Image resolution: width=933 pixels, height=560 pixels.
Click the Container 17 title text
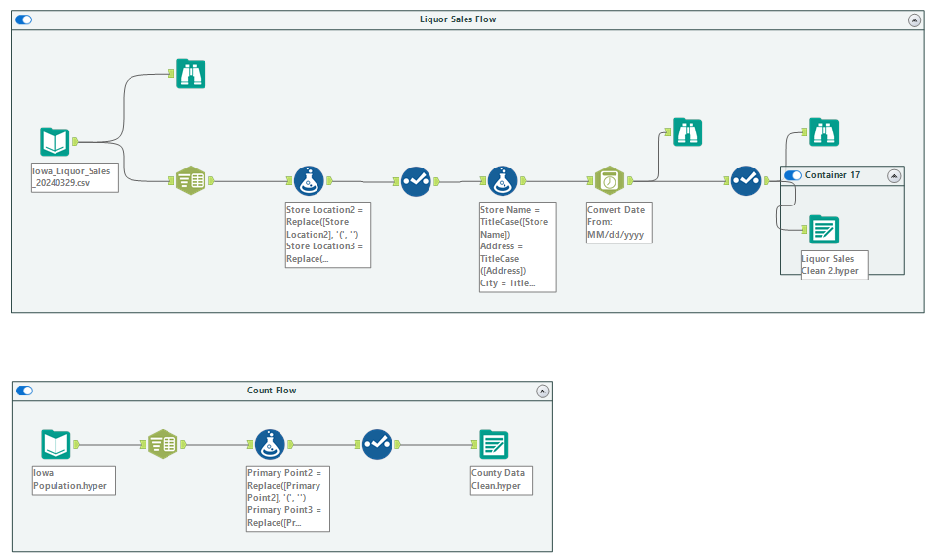[833, 175]
